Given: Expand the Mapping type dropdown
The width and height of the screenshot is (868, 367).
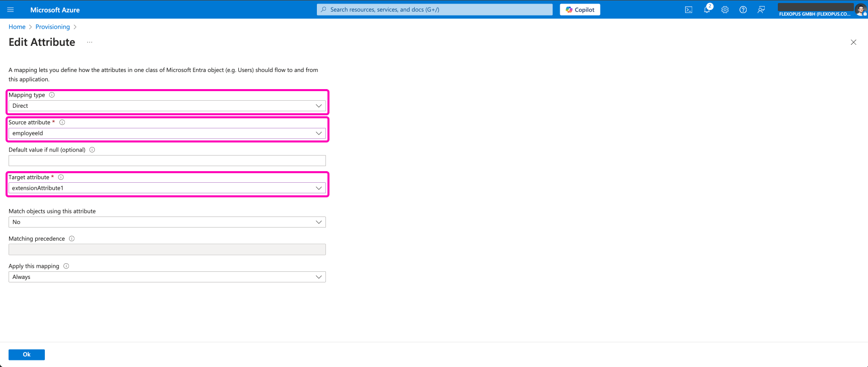Looking at the screenshot, I should coord(167,106).
